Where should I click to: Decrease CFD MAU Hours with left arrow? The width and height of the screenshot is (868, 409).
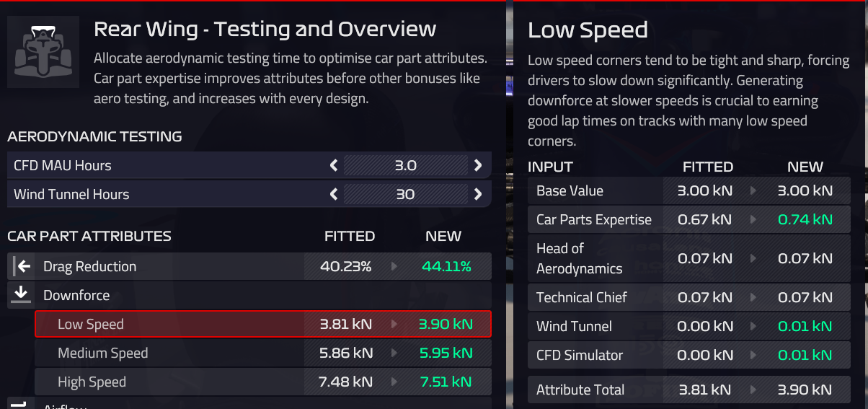[333, 166]
